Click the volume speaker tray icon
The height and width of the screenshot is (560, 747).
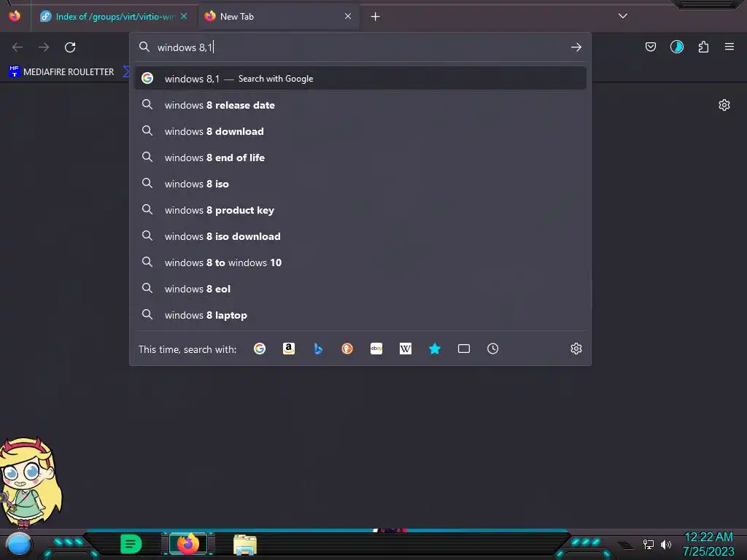665,544
